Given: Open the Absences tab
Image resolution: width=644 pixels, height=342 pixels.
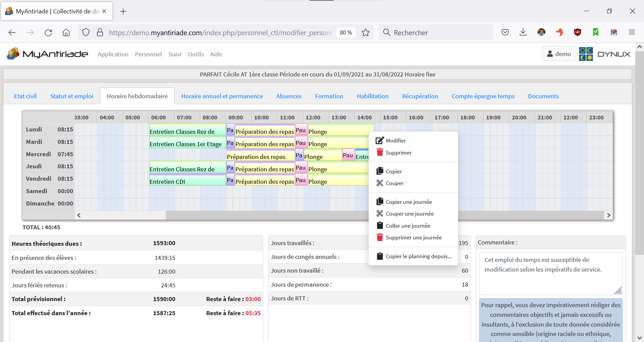Looking at the screenshot, I should pos(289,96).
